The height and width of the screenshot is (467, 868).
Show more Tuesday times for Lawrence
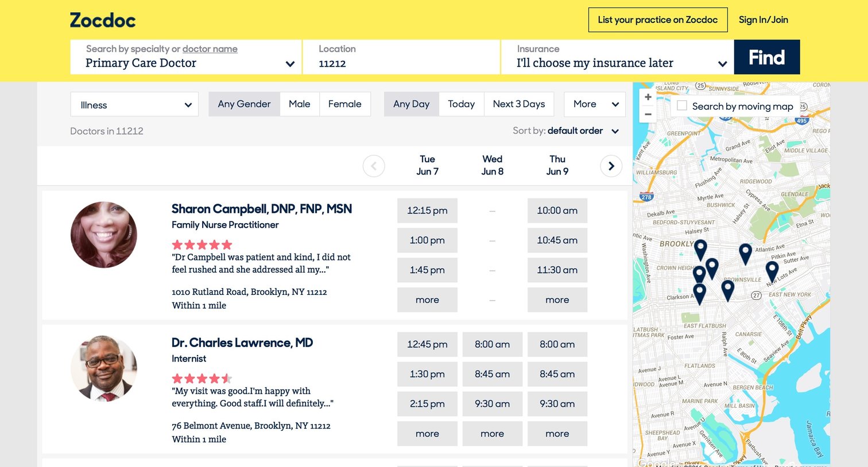[427, 434]
